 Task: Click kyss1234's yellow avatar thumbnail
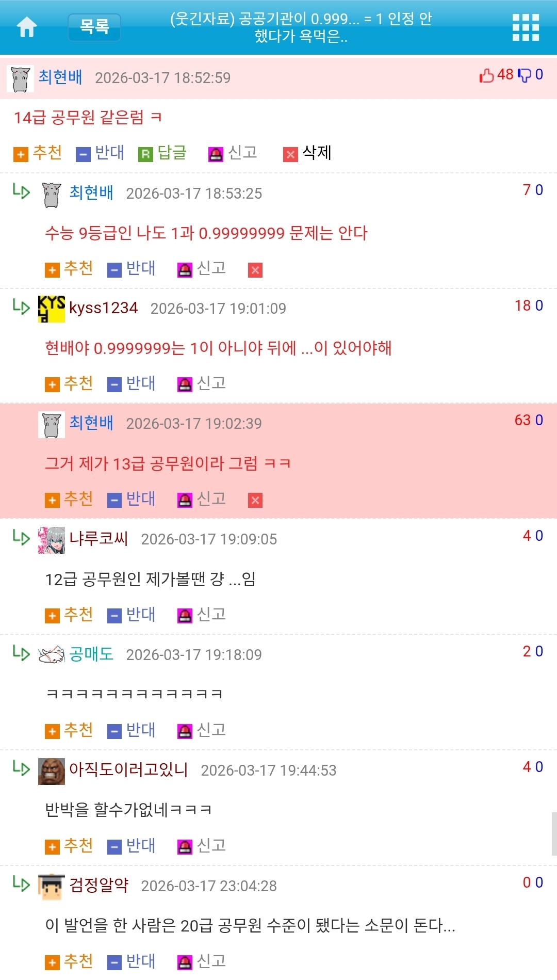52,309
